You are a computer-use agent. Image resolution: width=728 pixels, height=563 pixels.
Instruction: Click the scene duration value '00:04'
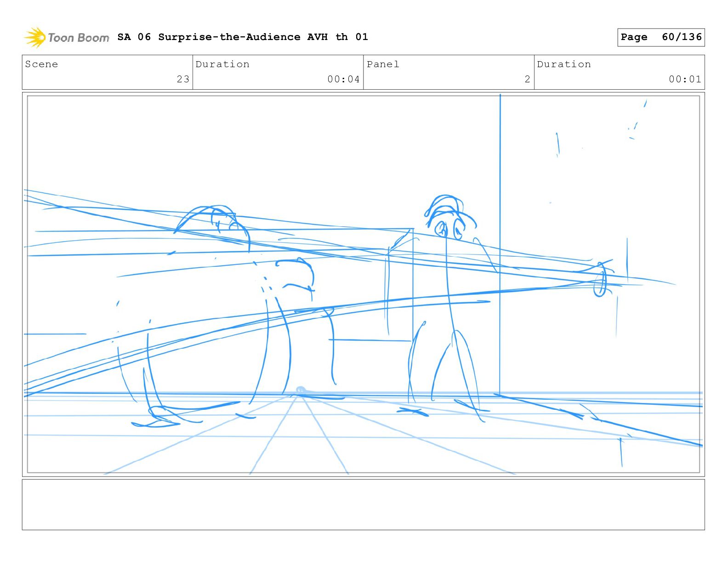(x=343, y=79)
